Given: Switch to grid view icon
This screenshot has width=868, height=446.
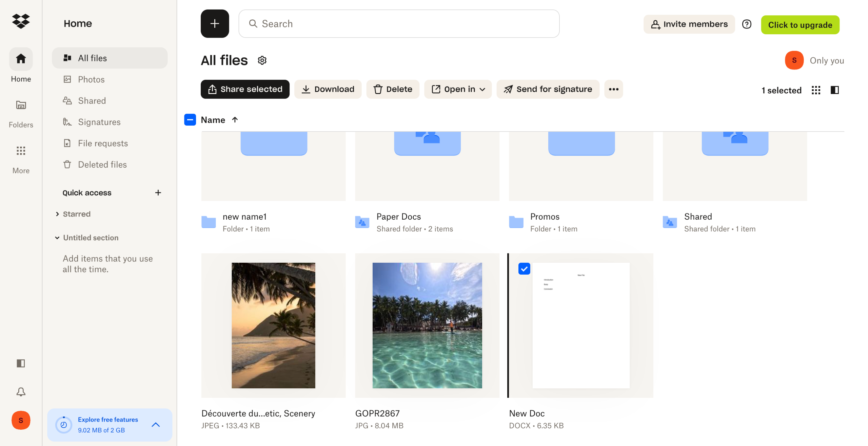Looking at the screenshot, I should coord(816,90).
